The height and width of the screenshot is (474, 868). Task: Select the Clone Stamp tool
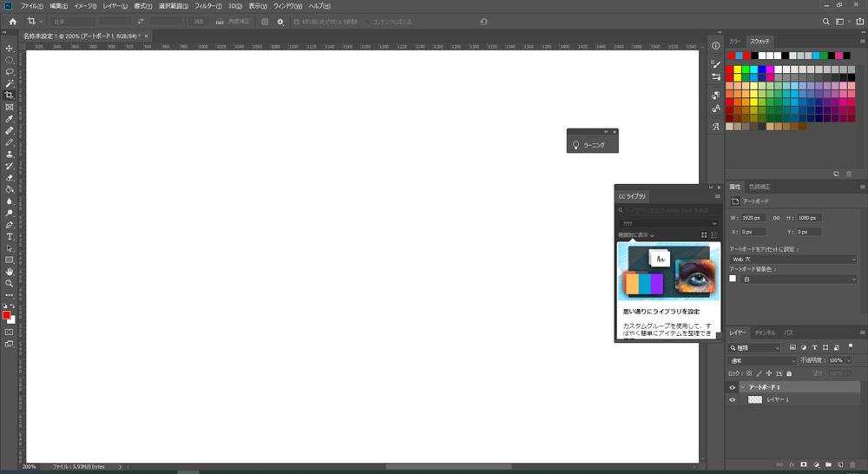[x=10, y=154]
